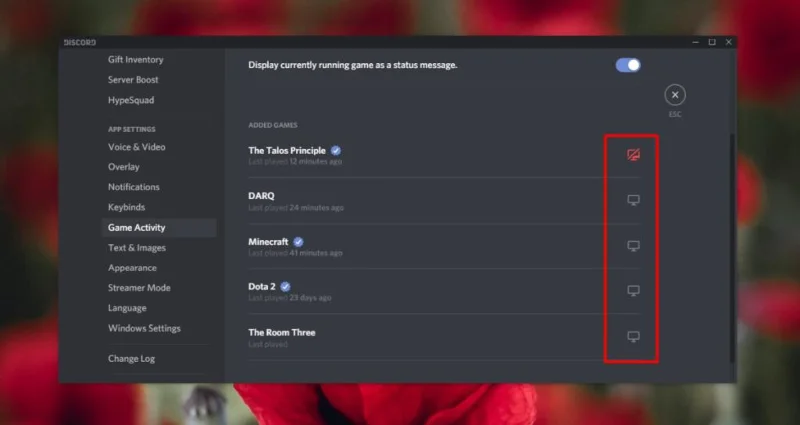Click 'Last played 23 days ago' text

pos(290,298)
